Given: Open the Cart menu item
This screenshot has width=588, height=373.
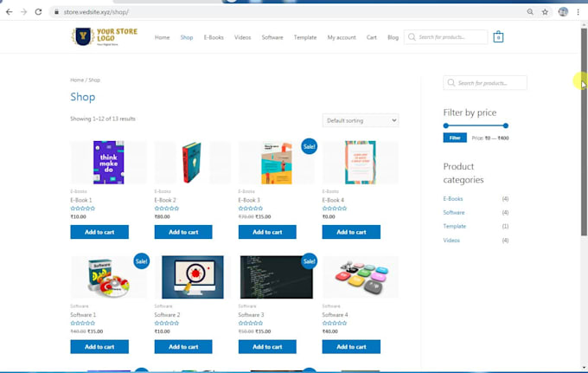Looking at the screenshot, I should click(x=371, y=37).
